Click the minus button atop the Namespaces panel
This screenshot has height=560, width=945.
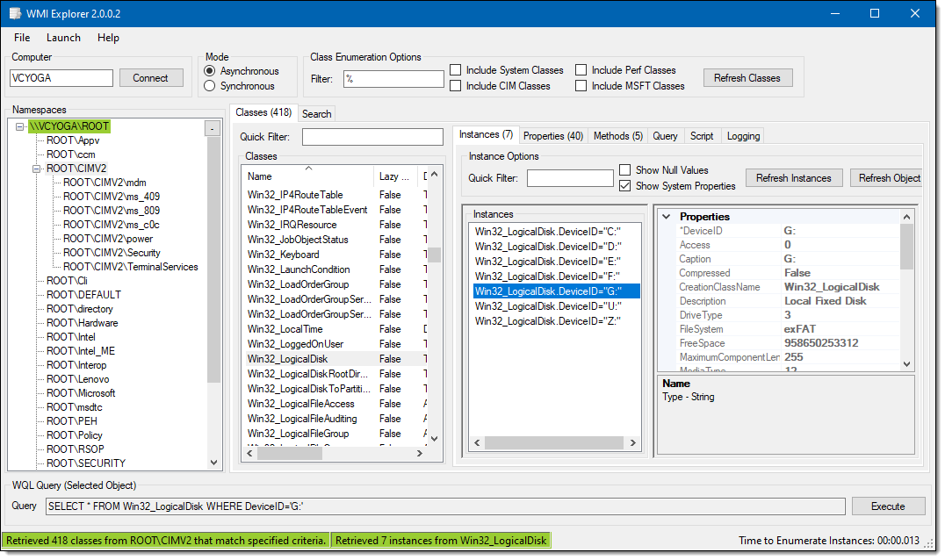[x=212, y=128]
